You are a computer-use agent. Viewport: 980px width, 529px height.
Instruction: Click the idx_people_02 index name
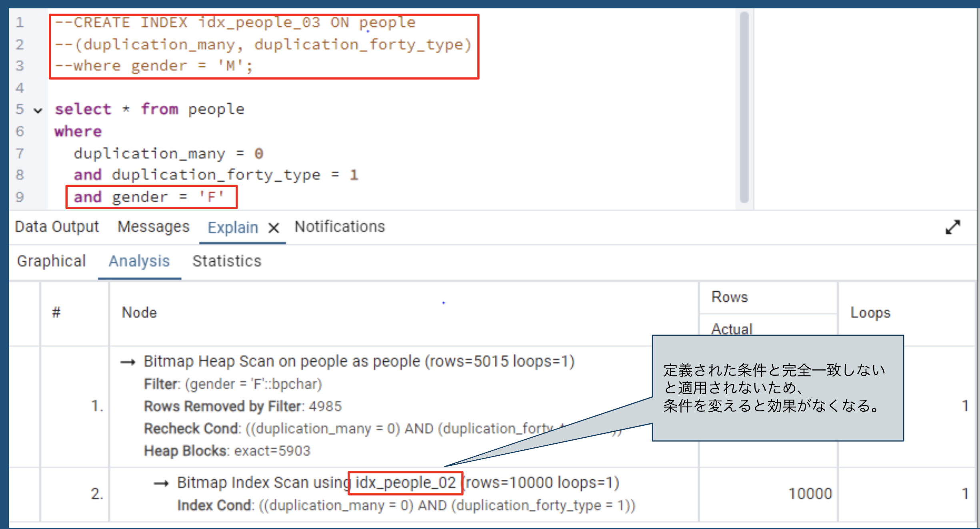(x=405, y=483)
